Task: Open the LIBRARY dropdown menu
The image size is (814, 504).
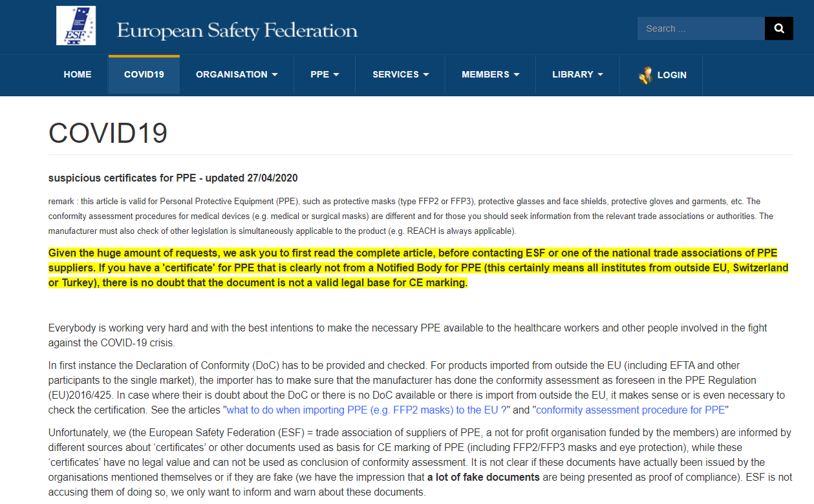Action: [x=577, y=75]
